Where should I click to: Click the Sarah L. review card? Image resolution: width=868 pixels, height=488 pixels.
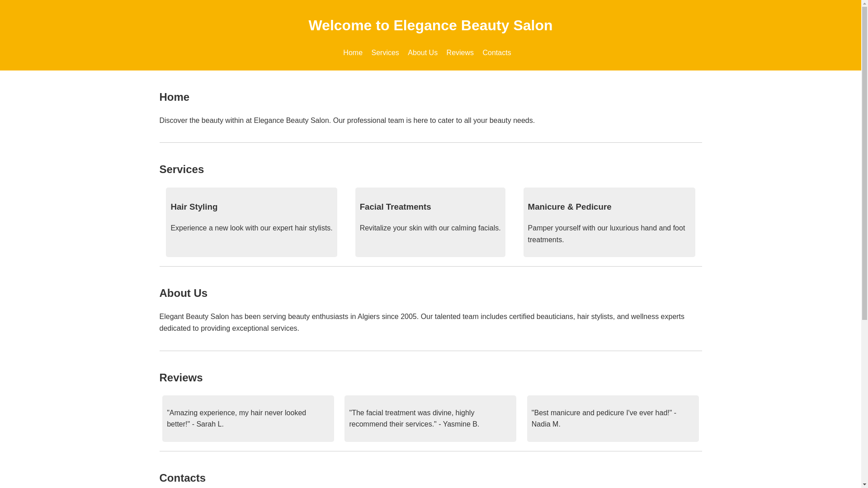coord(248,418)
